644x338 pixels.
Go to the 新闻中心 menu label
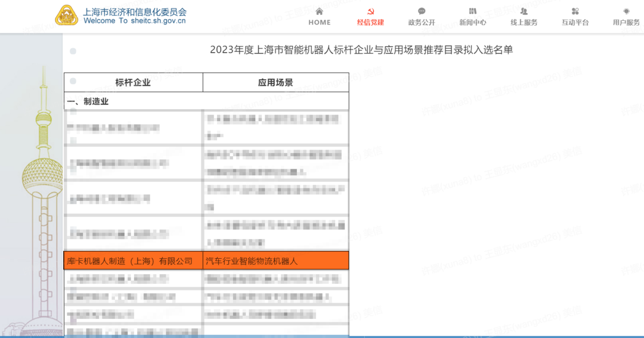[473, 23]
